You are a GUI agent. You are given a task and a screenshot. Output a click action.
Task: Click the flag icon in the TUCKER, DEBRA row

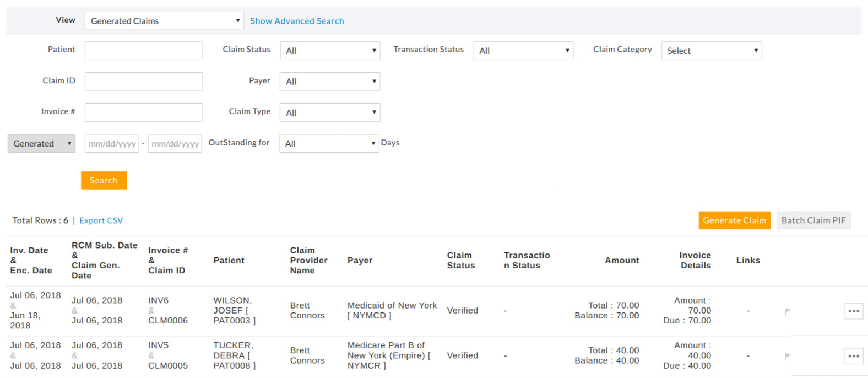788,357
